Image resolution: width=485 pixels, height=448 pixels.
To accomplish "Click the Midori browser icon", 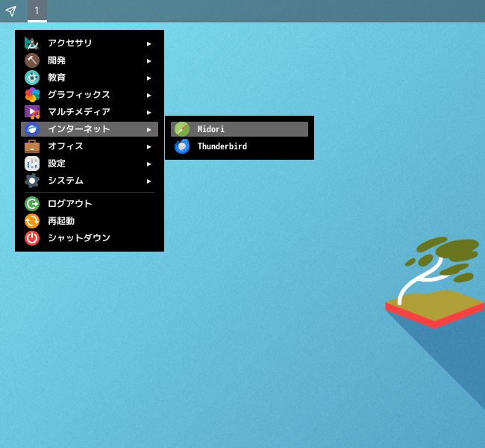I will click(182, 129).
